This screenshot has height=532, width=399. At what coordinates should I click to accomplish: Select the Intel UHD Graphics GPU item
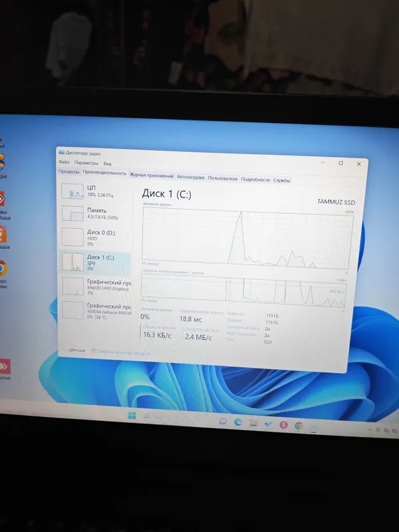click(96, 287)
